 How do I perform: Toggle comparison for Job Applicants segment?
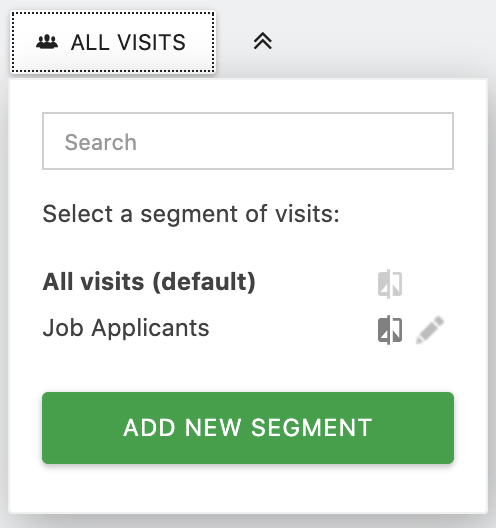(x=390, y=330)
